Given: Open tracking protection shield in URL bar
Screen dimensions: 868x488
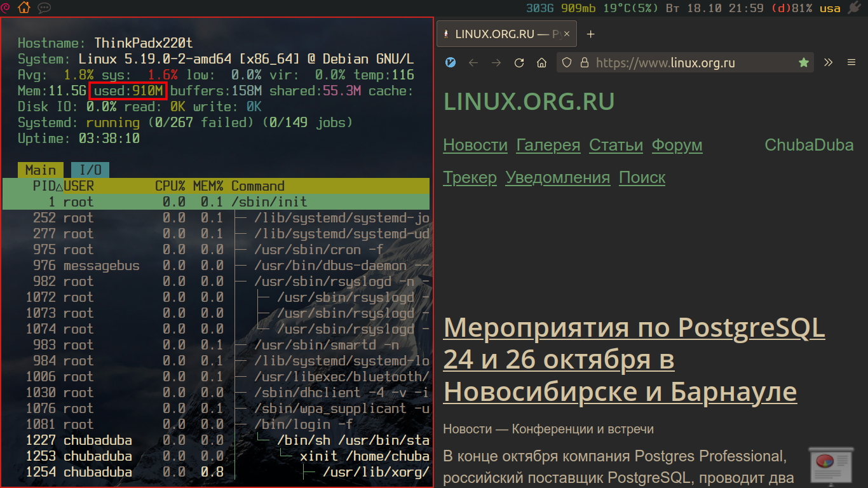Looking at the screenshot, I should [567, 62].
